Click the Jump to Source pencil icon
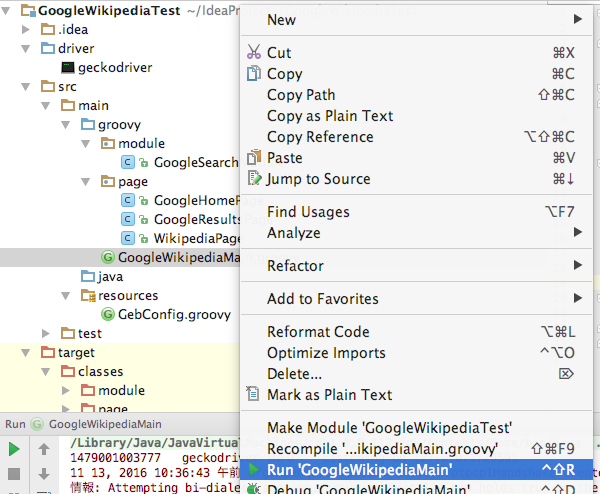600x494 pixels. click(x=254, y=178)
